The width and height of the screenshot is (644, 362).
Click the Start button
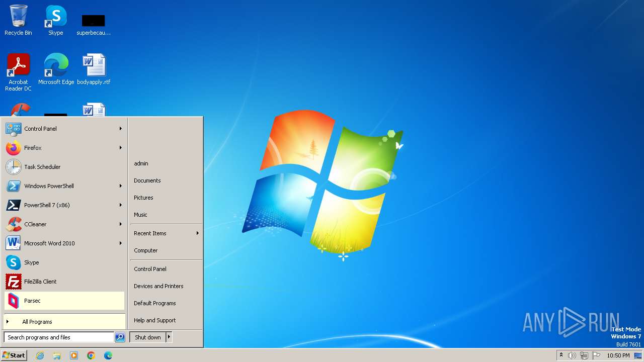click(14, 355)
